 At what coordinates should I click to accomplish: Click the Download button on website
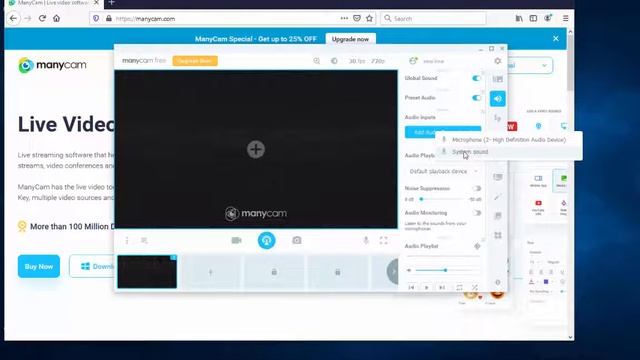click(x=93, y=267)
